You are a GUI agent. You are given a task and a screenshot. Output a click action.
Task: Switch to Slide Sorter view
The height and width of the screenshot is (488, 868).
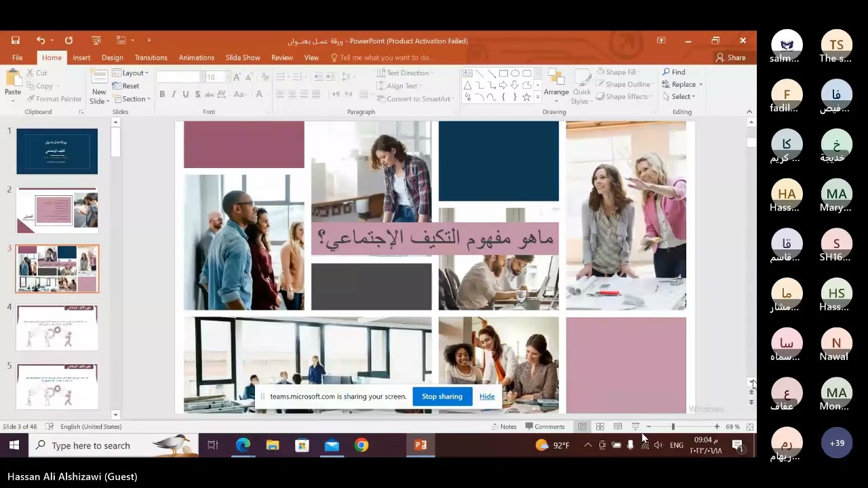click(x=600, y=426)
